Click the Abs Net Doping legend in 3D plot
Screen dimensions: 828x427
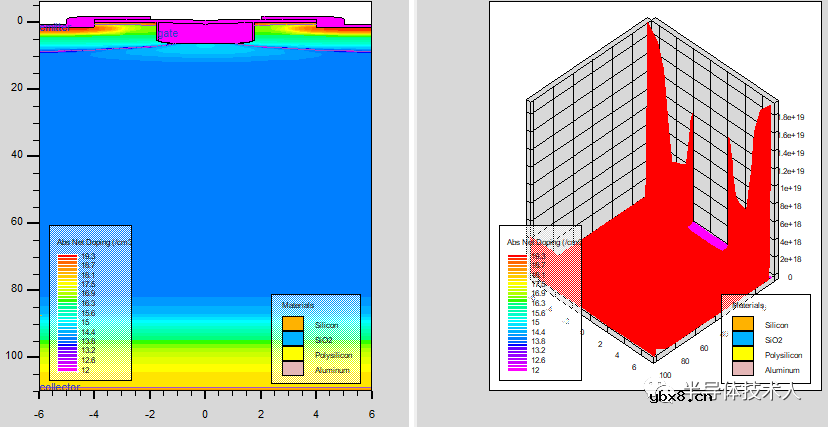click(x=538, y=242)
